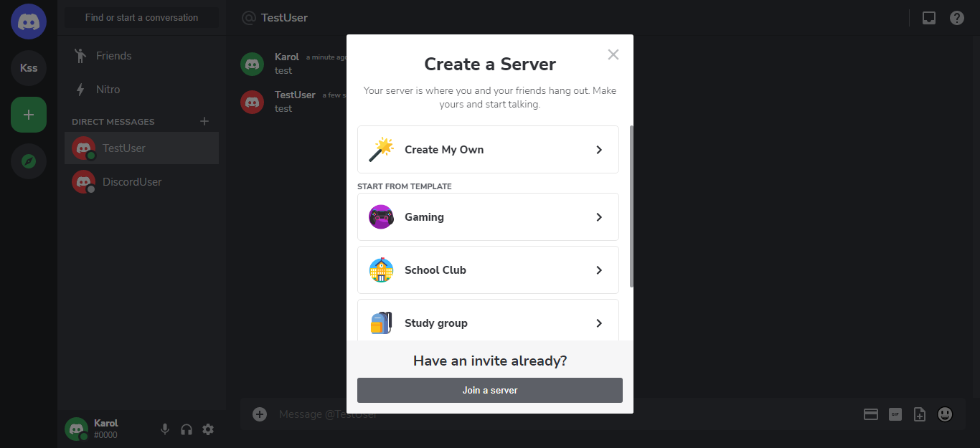The height and width of the screenshot is (448, 980).
Task: Close the Create a Server dialog
Action: pos(613,54)
